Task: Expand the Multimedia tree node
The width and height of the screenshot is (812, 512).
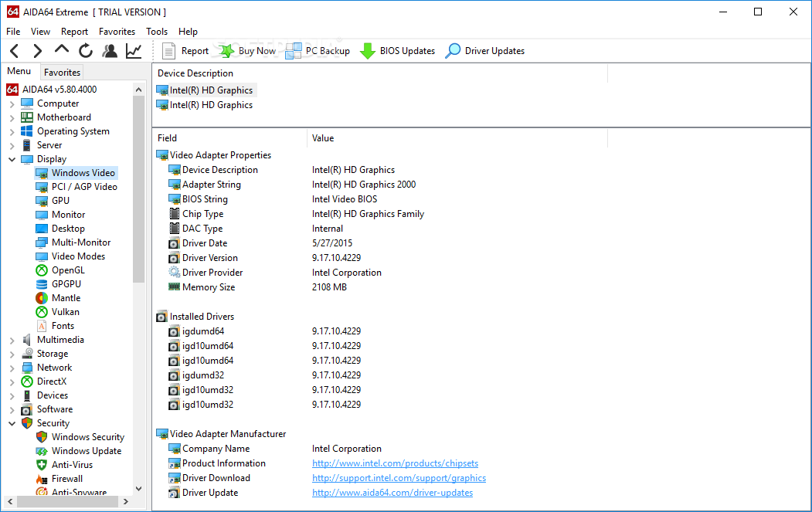Action: point(12,341)
